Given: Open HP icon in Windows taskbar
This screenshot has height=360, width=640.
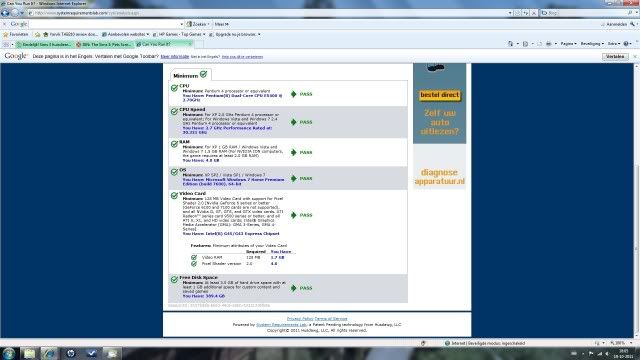Looking at the screenshot, I should click(71, 353).
